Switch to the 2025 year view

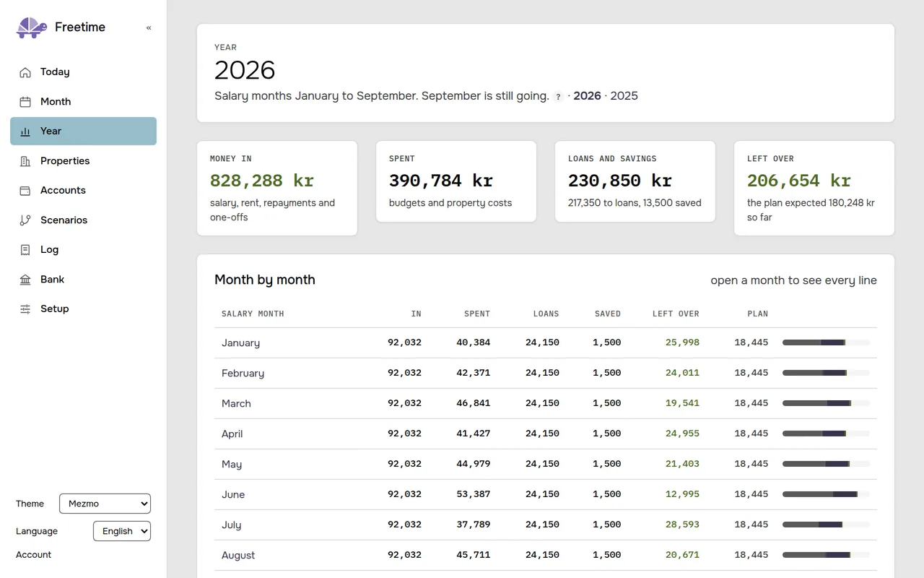(x=624, y=96)
